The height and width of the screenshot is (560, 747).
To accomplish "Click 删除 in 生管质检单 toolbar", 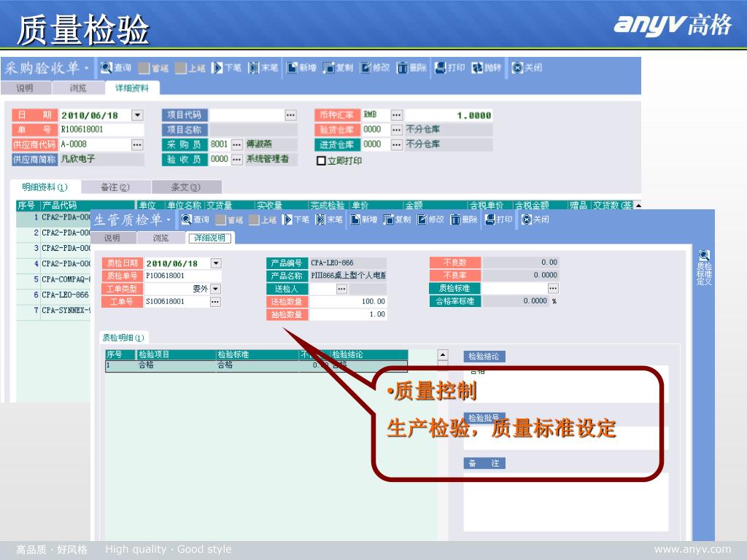I will (464, 219).
